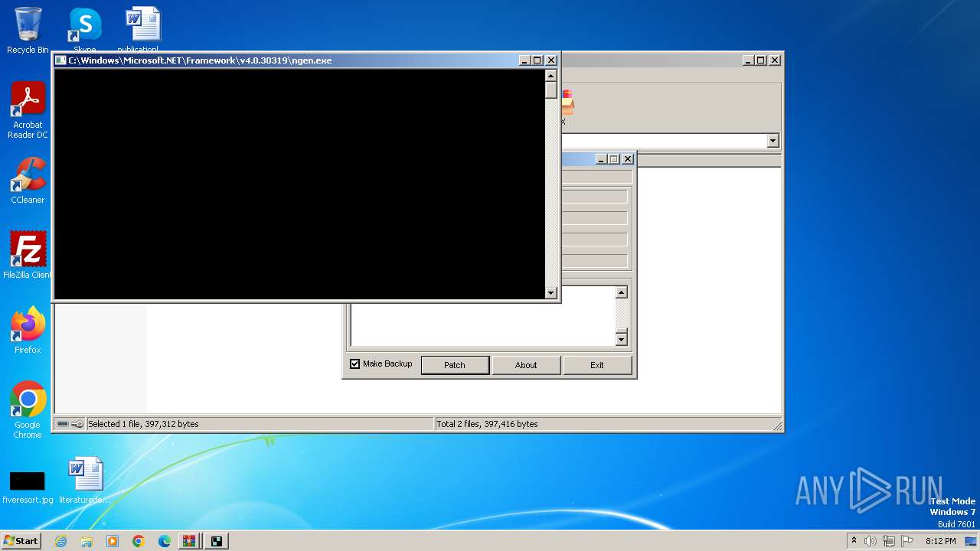Minimize the ngen.exe console window
This screenshot has height=551, width=980.
(x=524, y=60)
